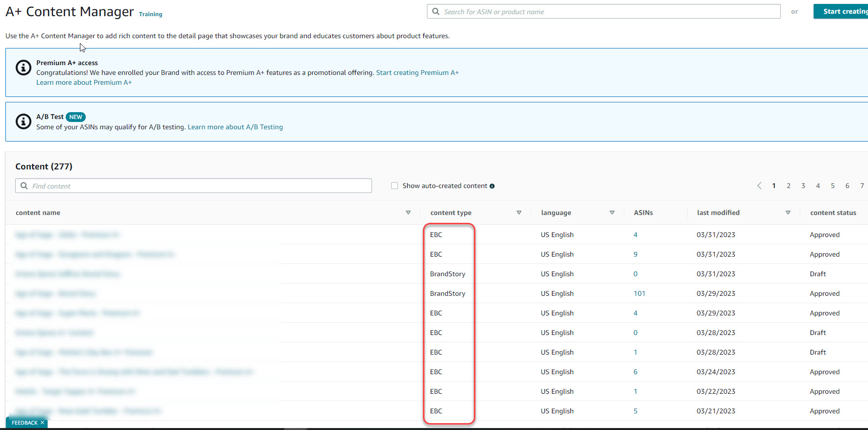Open the Learn more about Premium A+ link
868x430 pixels.
point(84,82)
